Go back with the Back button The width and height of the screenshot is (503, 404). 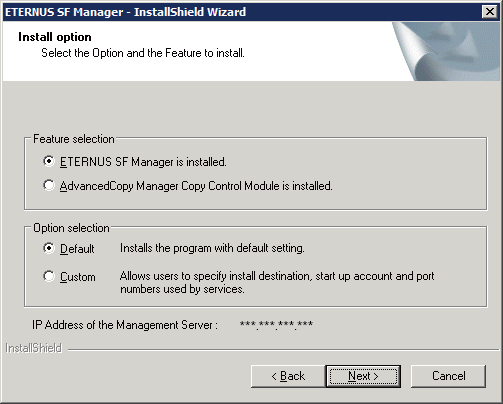[x=288, y=376]
